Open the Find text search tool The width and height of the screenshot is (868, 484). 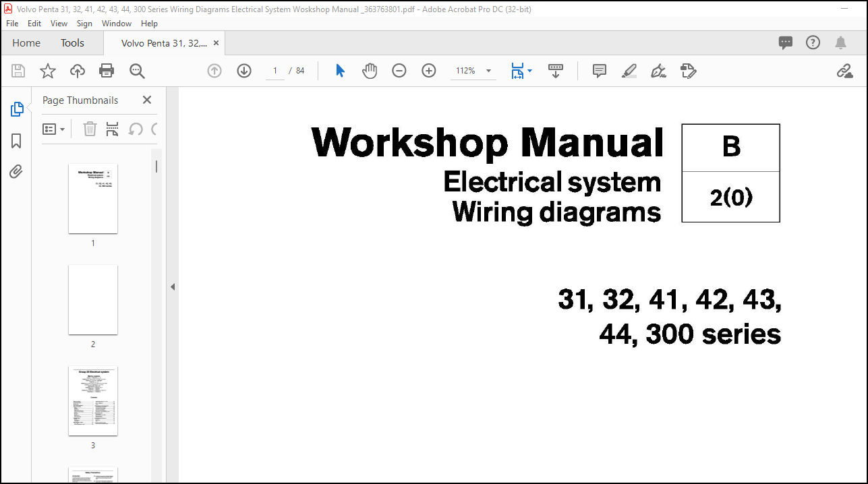pyautogui.click(x=137, y=71)
